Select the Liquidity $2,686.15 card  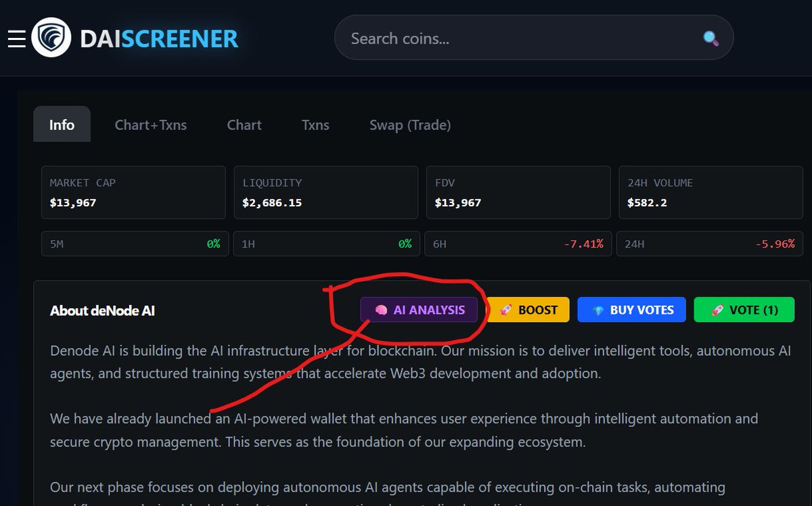coord(326,193)
